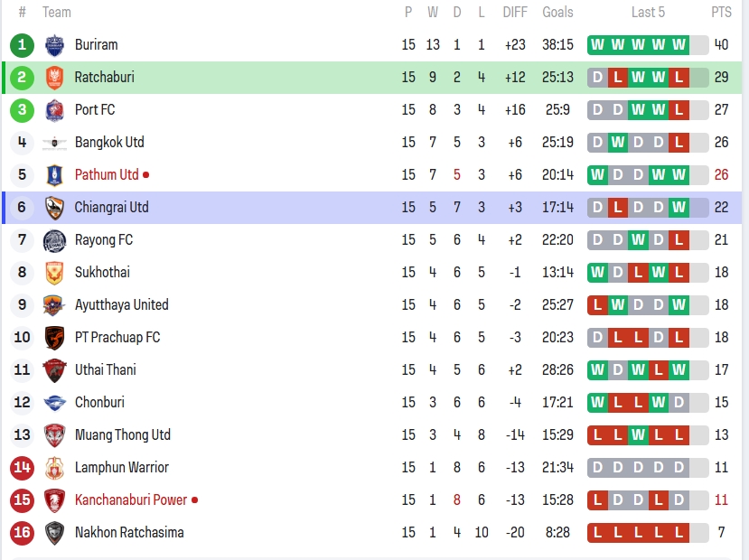Open the Chonburi team link

(x=99, y=403)
